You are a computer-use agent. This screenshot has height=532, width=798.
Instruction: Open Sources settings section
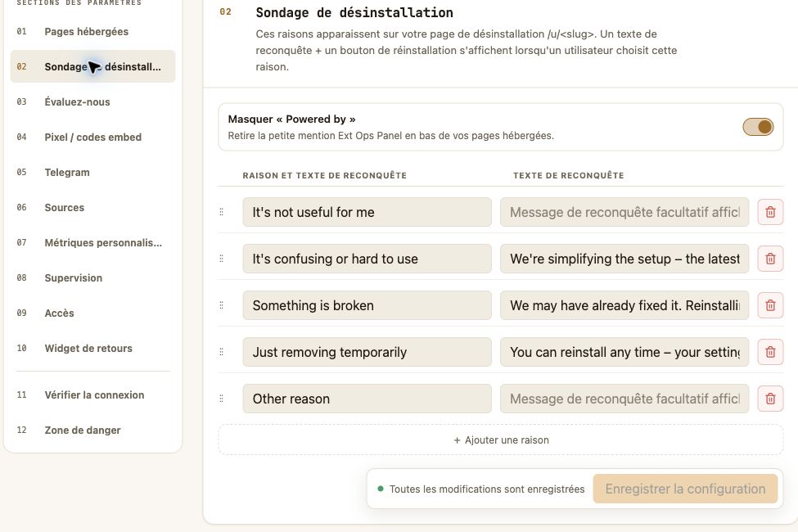(x=92, y=207)
